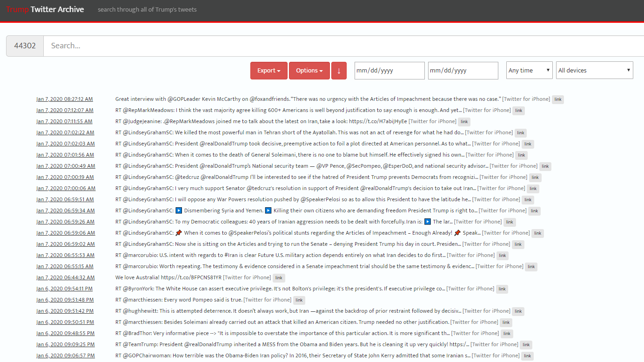Open the Trump Twitter Archive home link
This screenshot has width=644, height=362.
pos(45,9)
